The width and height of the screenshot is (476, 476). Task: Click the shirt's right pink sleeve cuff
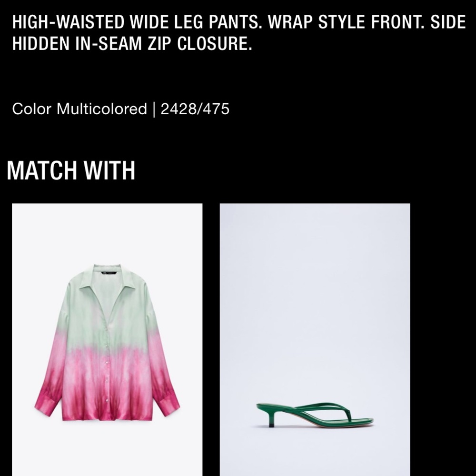[169, 405]
